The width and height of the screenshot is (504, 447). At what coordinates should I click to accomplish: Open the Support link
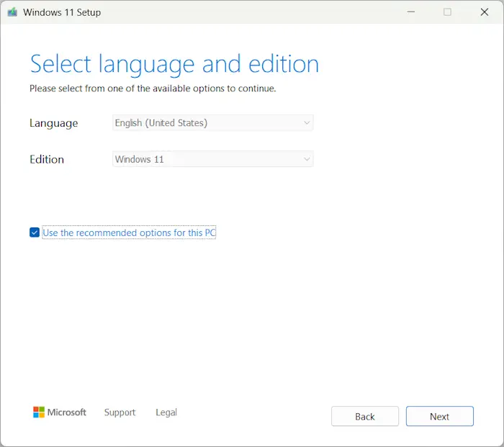[x=120, y=412]
